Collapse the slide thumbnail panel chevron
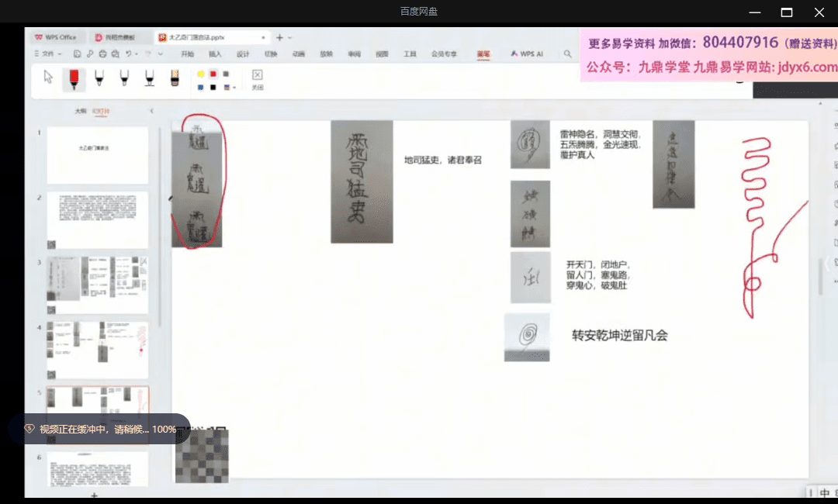 point(151,112)
